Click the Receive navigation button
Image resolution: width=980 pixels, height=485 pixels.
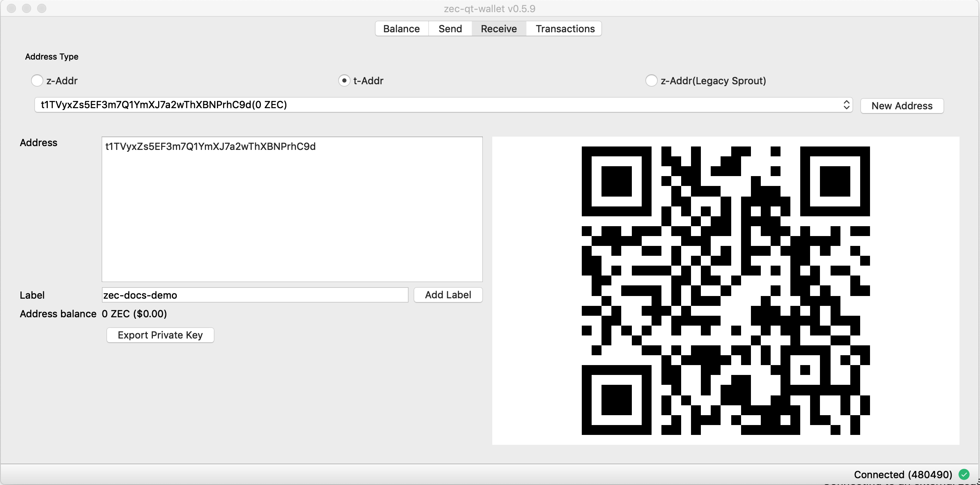pyautogui.click(x=498, y=28)
